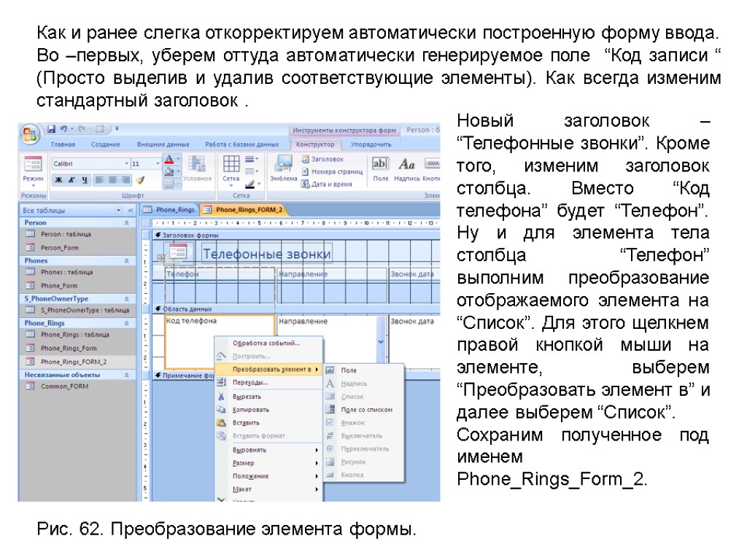Click the Номера страниц button

332,172
